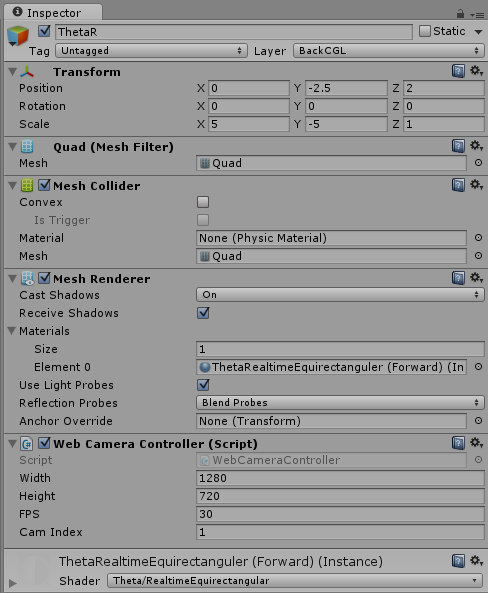The height and width of the screenshot is (593, 488).
Task: Click the Materials Size field
Action: coord(340,349)
